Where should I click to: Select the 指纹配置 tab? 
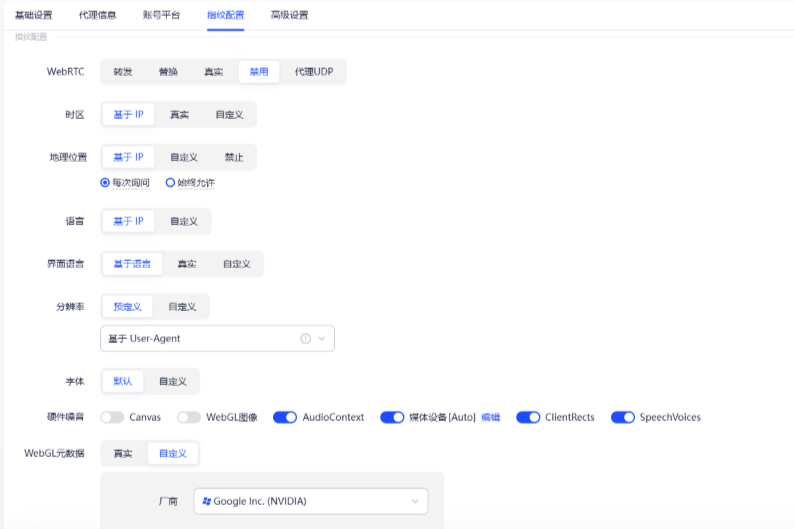(225, 15)
